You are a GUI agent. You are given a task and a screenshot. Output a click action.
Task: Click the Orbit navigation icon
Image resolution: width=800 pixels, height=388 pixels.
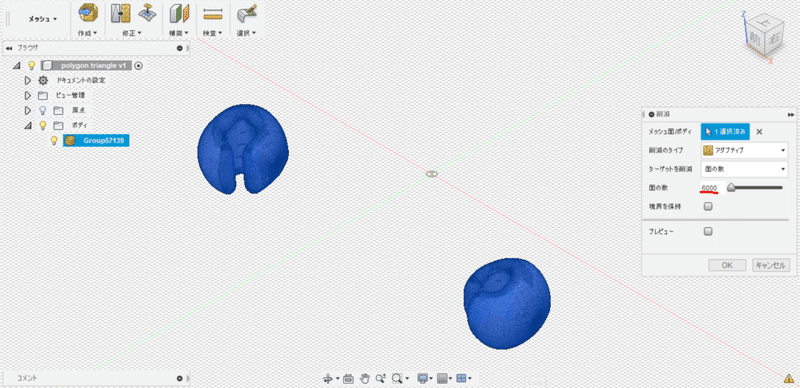tap(329, 379)
